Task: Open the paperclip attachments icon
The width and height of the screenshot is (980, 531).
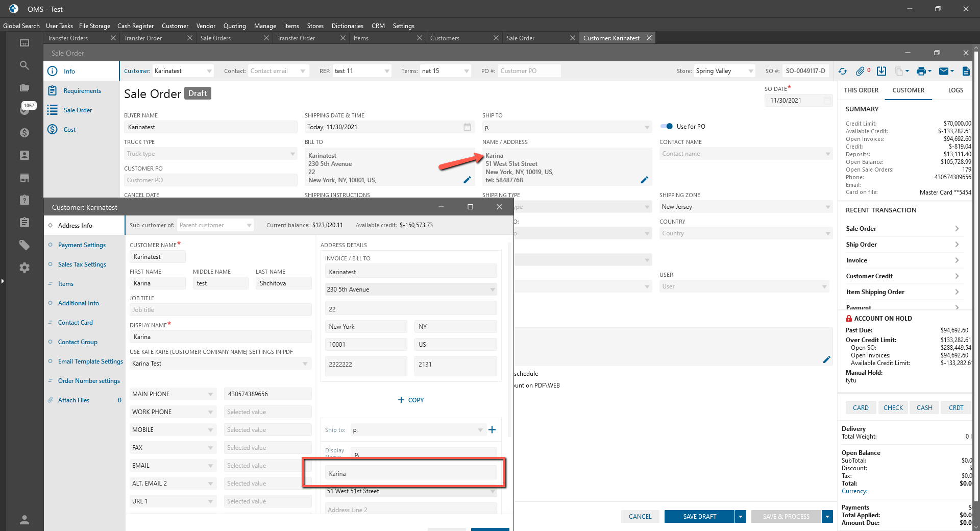Action: coord(861,71)
